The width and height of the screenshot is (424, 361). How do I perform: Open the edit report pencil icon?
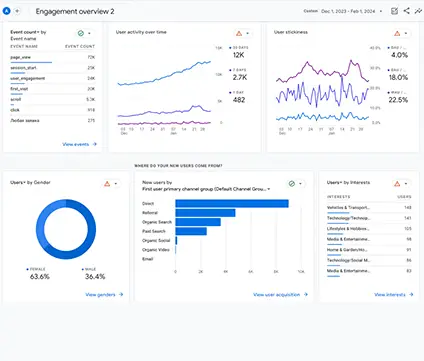394,11
